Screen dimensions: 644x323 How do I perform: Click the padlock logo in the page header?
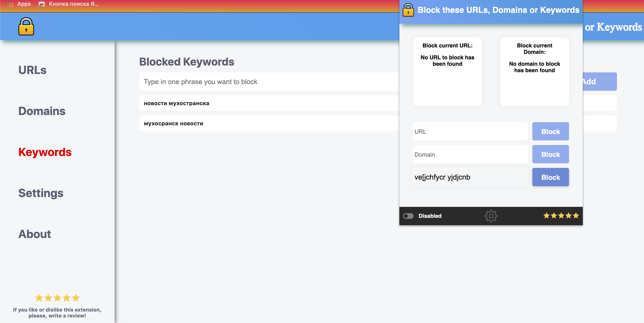26,26
